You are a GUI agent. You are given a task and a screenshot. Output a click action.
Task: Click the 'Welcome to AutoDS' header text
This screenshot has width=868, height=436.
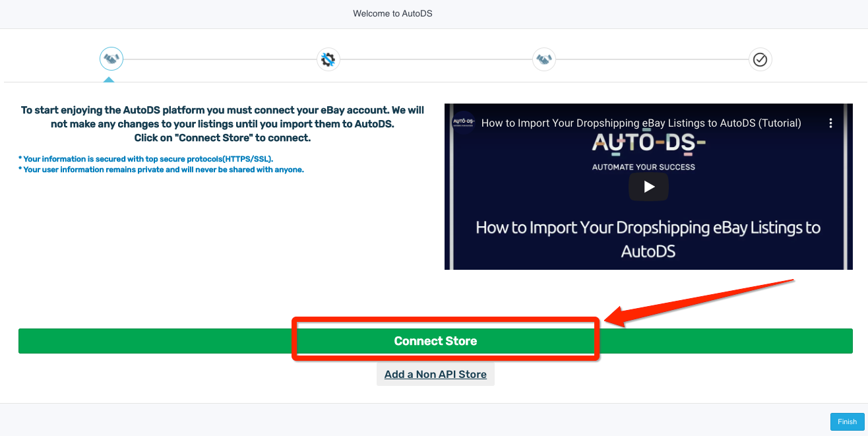pyautogui.click(x=392, y=13)
